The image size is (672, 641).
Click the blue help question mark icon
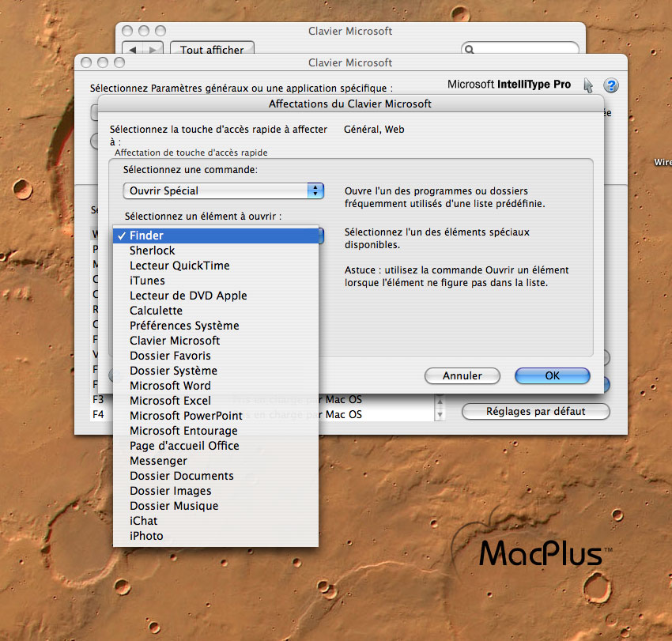610,85
